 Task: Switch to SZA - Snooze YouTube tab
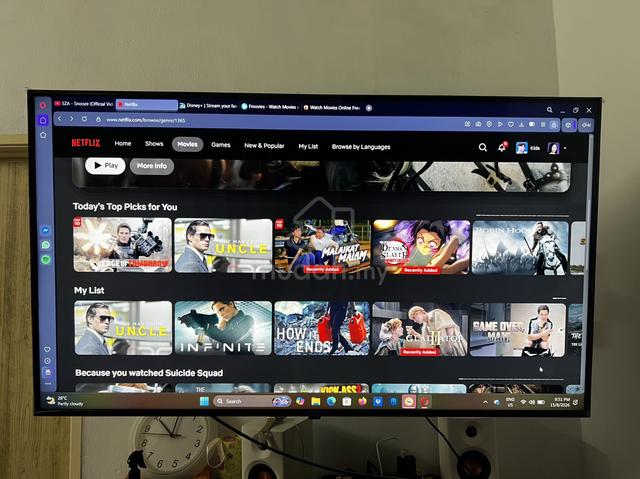click(84, 104)
